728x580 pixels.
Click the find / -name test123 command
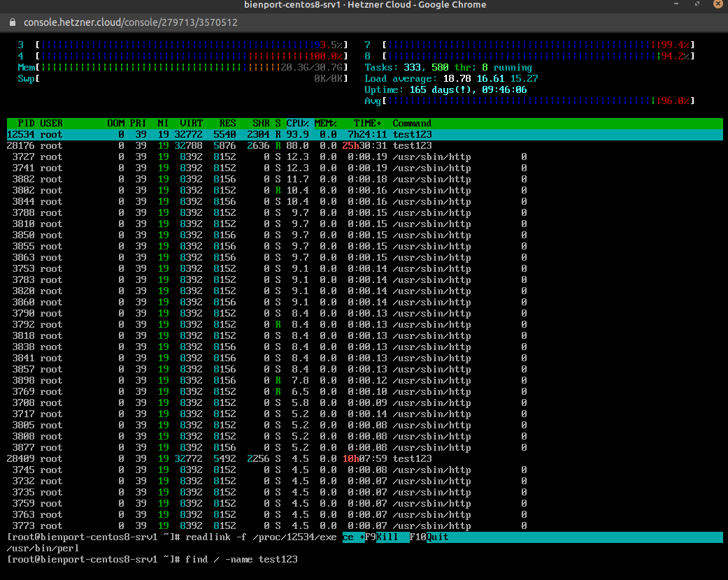[x=241, y=560]
